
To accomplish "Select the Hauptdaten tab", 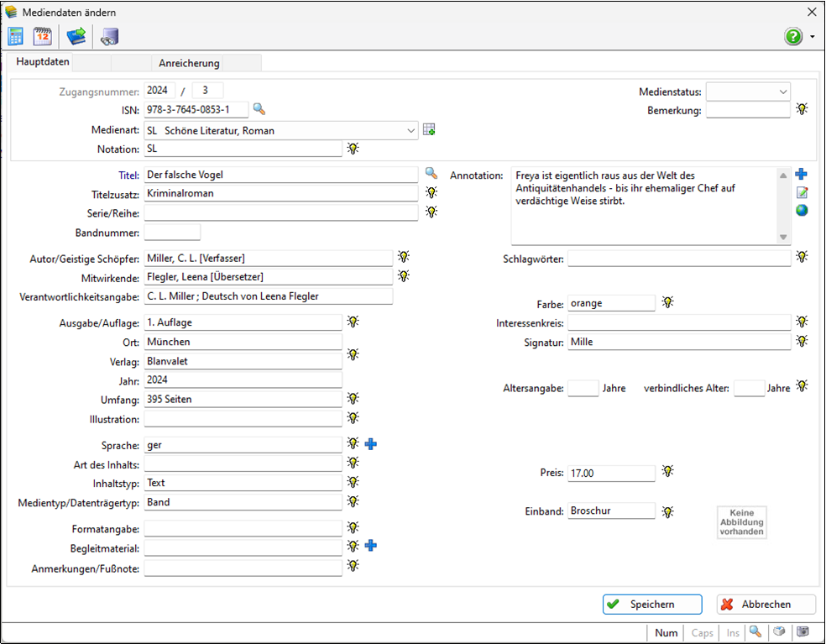I will click(43, 63).
